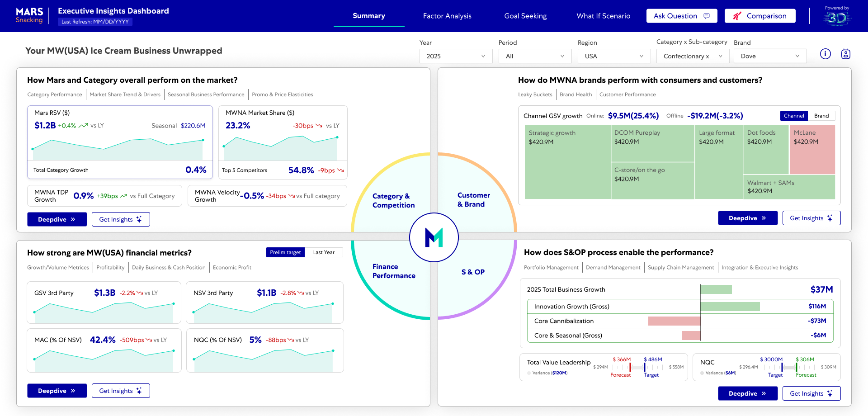Click the Ask Question button

pos(682,16)
